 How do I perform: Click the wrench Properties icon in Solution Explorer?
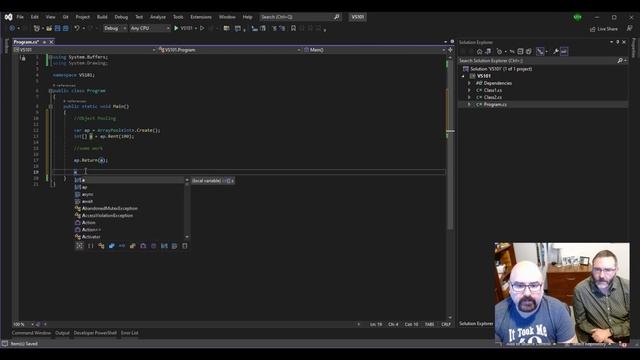click(x=556, y=51)
